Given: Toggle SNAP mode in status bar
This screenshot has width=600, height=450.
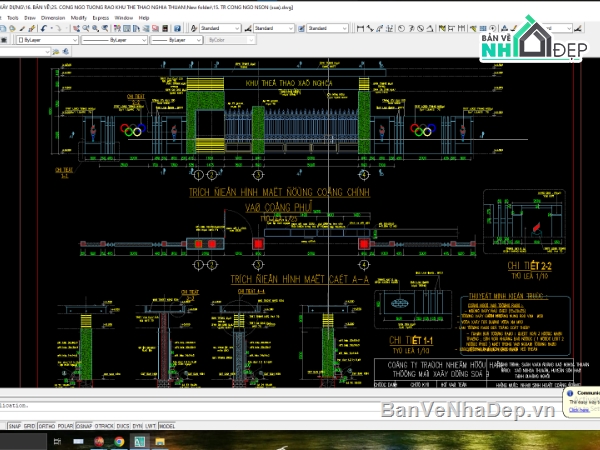Looking at the screenshot, I should point(15,426).
